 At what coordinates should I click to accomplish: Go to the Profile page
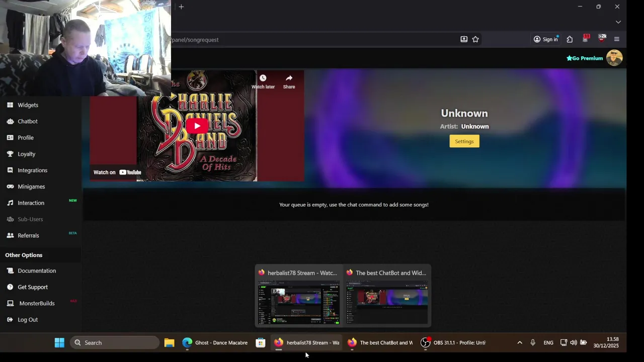point(26,138)
